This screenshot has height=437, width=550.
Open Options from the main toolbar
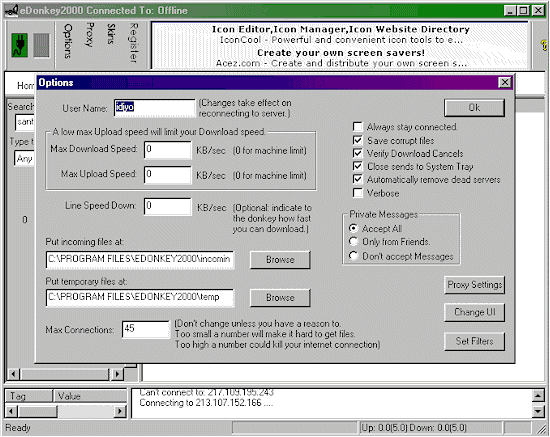pyautogui.click(x=68, y=41)
